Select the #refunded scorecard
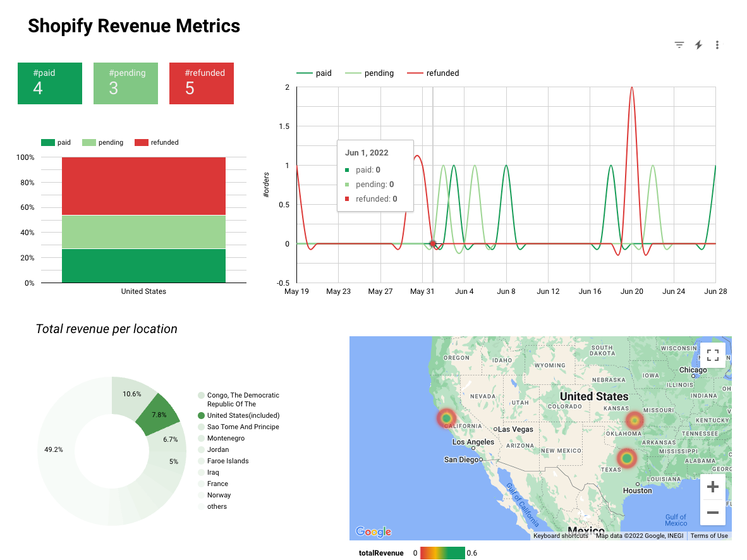The image size is (747, 560). pyautogui.click(x=202, y=83)
